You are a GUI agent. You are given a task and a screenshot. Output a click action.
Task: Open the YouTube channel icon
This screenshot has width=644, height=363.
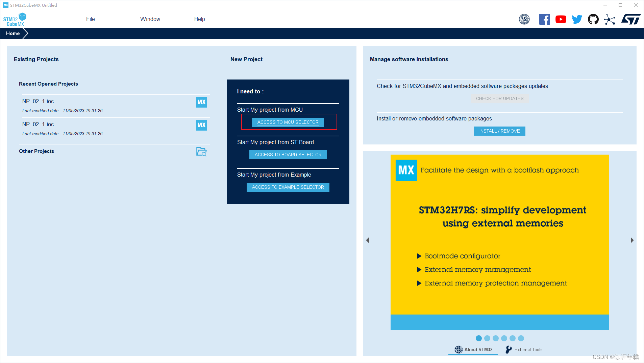(x=561, y=19)
